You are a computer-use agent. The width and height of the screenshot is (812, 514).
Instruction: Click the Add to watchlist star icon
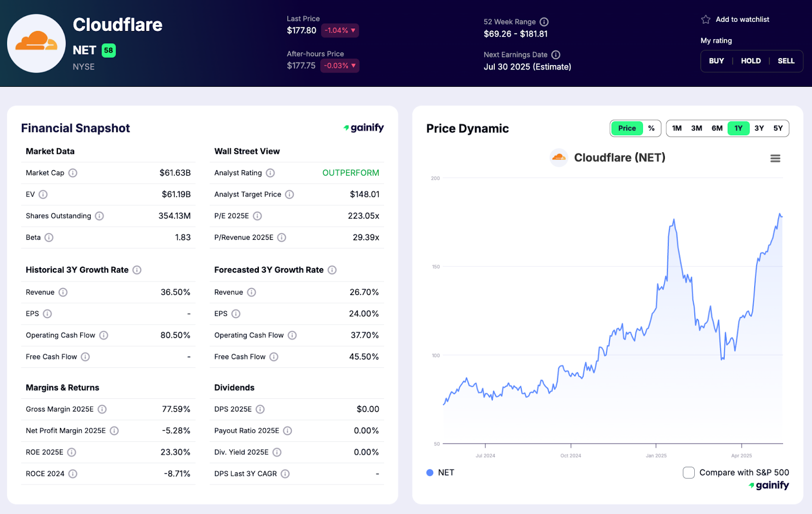coord(706,19)
